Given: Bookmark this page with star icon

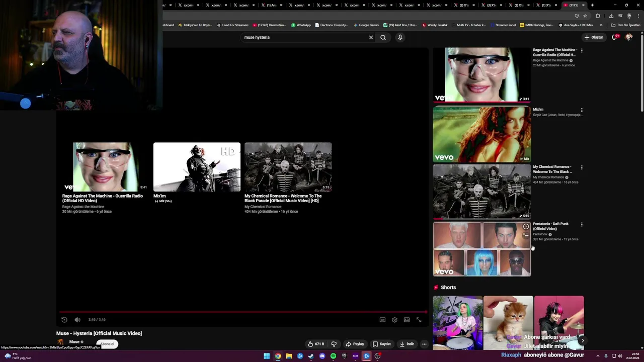Looking at the screenshot, I should pos(585,16).
